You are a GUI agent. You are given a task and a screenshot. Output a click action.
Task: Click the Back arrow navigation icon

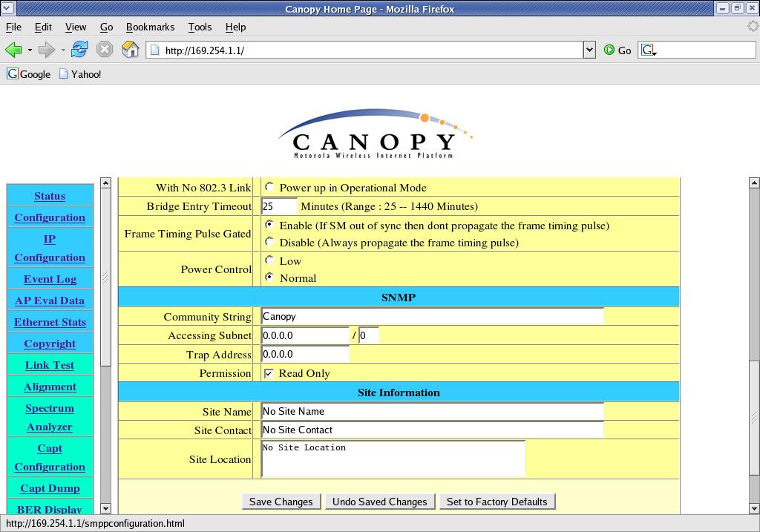13,50
